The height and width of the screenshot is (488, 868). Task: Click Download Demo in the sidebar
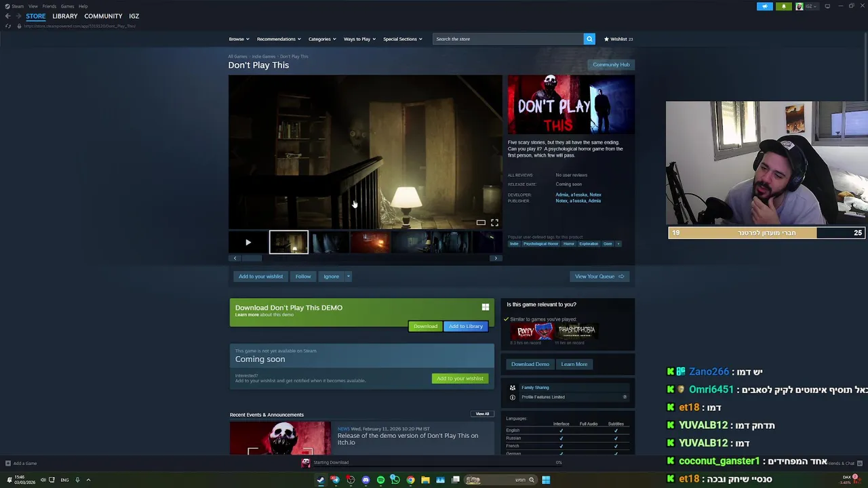tap(530, 364)
